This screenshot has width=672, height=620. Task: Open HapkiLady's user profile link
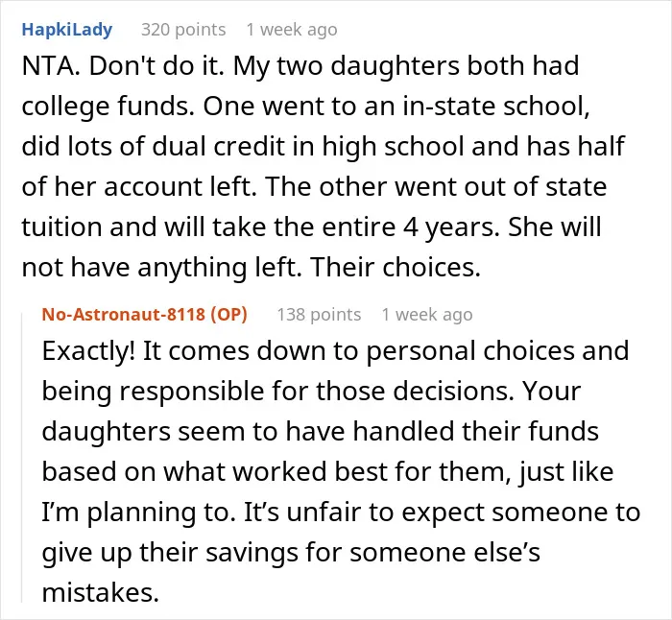coord(67,30)
